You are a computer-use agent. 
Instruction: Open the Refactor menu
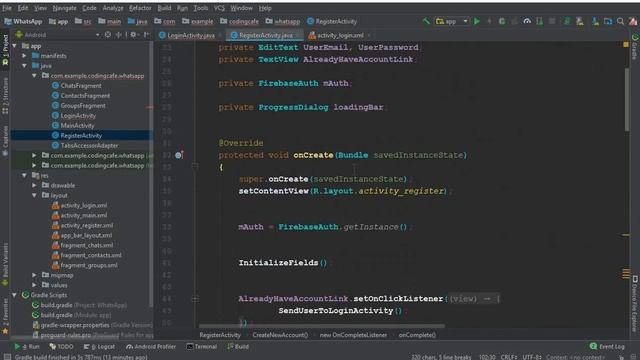coord(140,8)
